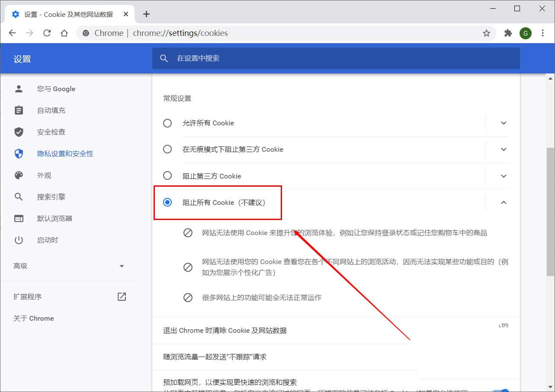Click the 外观 palette icon
Viewport: 555px width, 392px height.
19,175
